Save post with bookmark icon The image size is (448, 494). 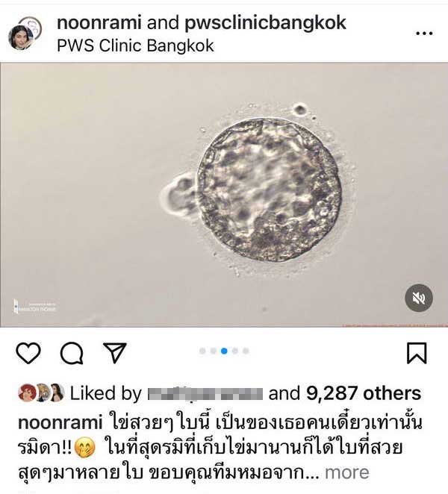[x=417, y=353]
